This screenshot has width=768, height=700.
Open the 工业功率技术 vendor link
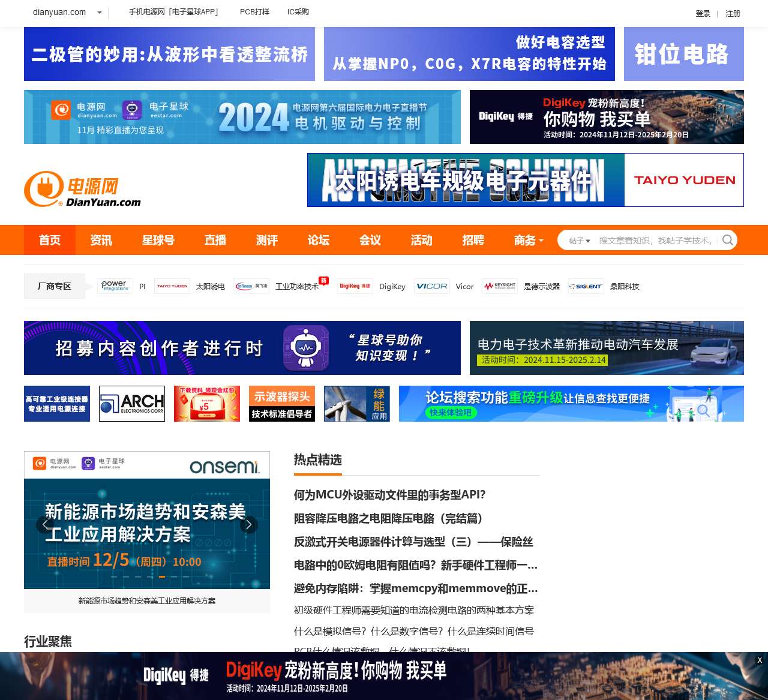coord(297,287)
